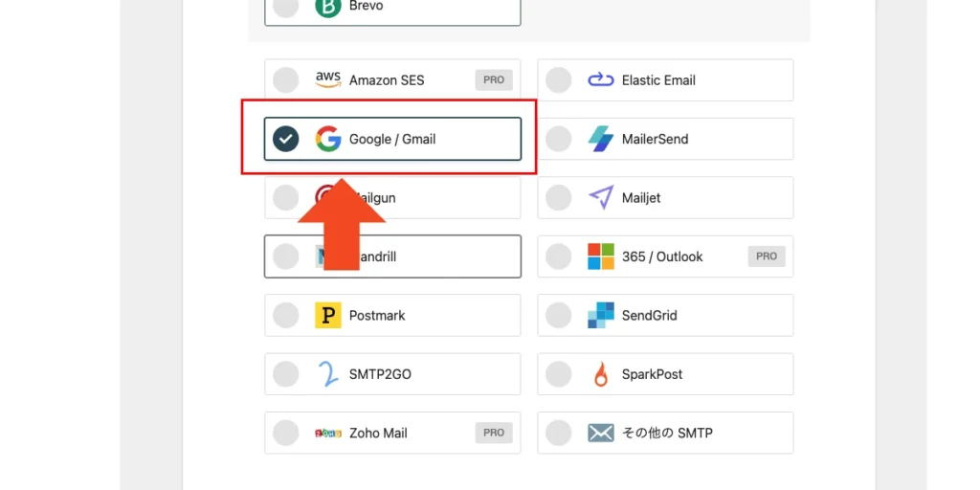Image resolution: width=980 pixels, height=490 pixels.
Task: Click the Mailjet paper plane icon
Action: tap(600, 198)
